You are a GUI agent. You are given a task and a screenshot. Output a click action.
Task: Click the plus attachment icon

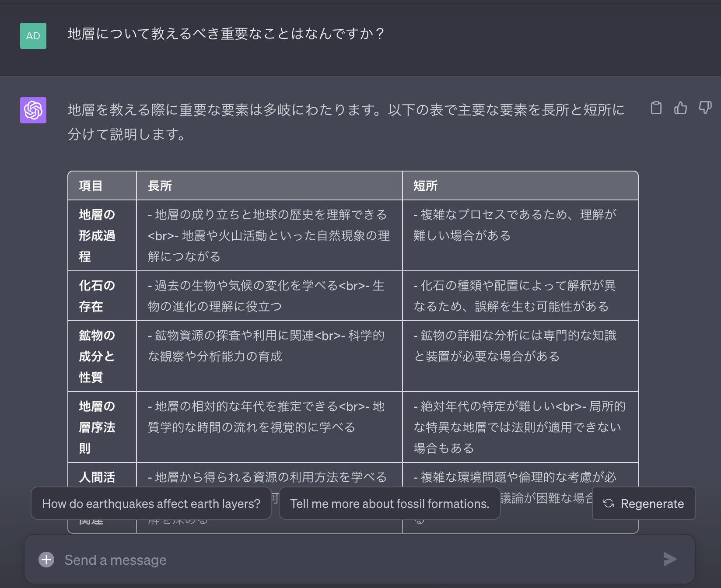pyautogui.click(x=46, y=560)
